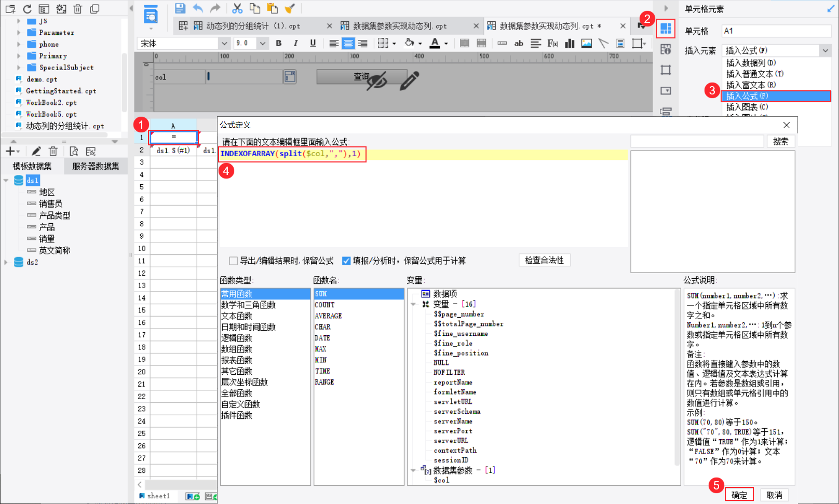The image size is (839, 504).
Task: Click the plus icon to add a dataset
Action: coord(10,151)
